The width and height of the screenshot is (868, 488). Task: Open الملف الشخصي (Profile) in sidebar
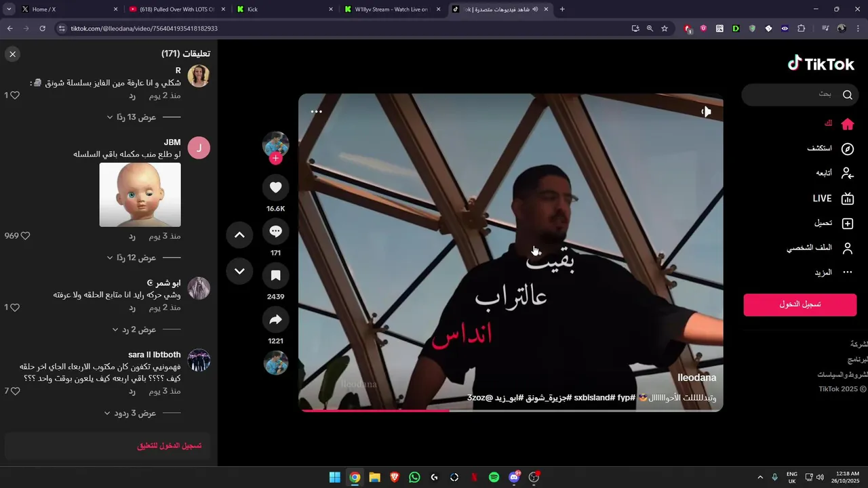(x=820, y=248)
